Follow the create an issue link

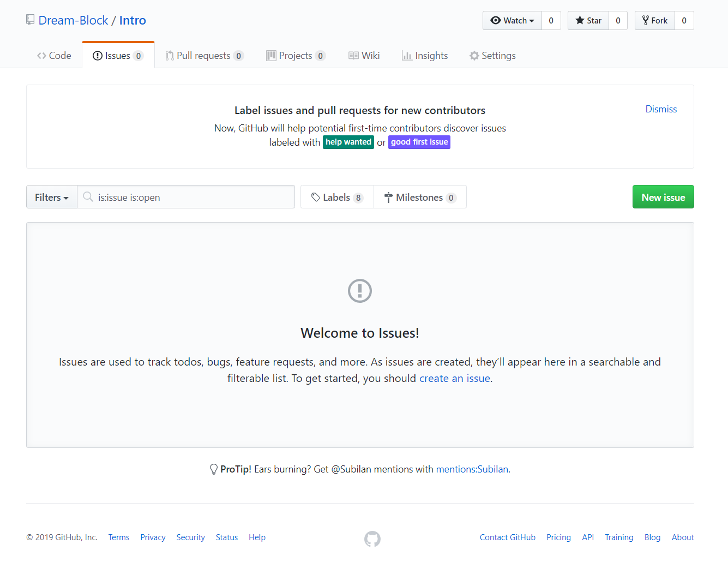click(455, 378)
